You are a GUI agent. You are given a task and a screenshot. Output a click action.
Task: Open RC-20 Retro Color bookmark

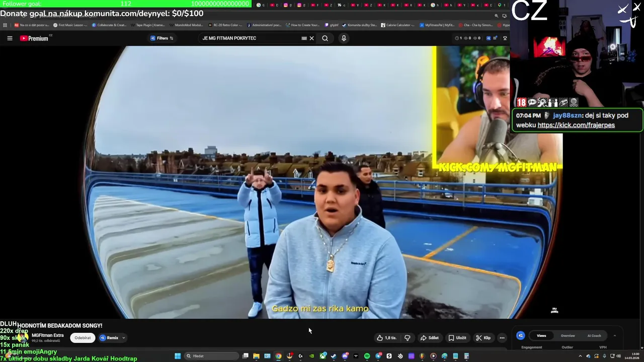tap(225, 25)
